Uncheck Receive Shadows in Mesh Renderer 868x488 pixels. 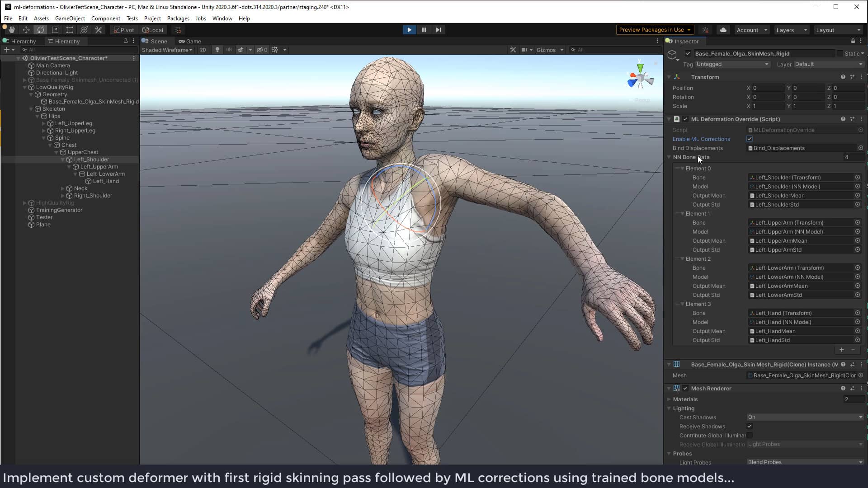(749, 426)
